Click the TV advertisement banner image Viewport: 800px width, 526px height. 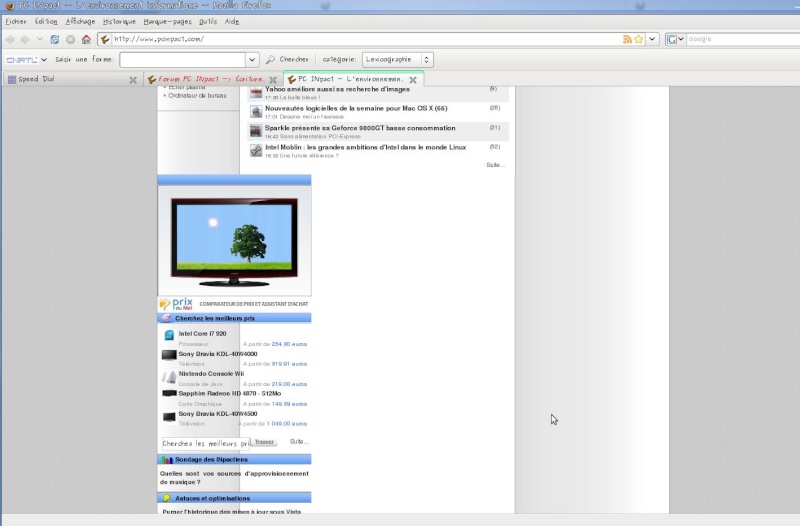pos(234,241)
